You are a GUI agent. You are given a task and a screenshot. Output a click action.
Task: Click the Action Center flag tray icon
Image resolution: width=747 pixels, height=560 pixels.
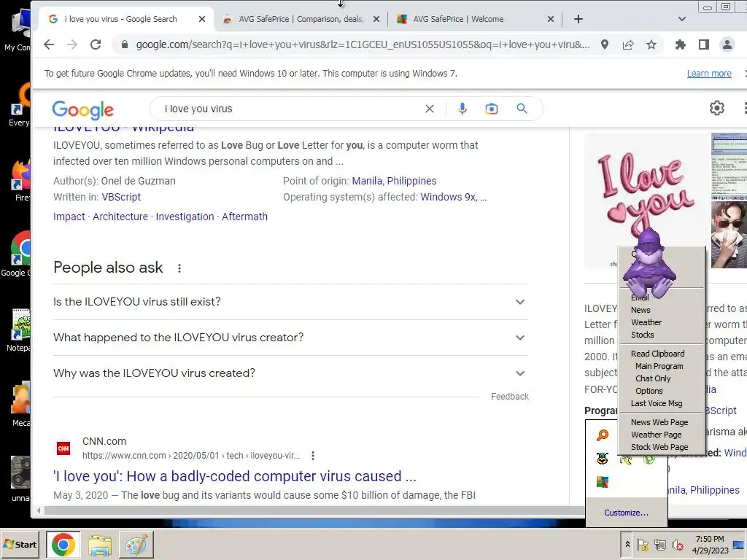click(642, 544)
